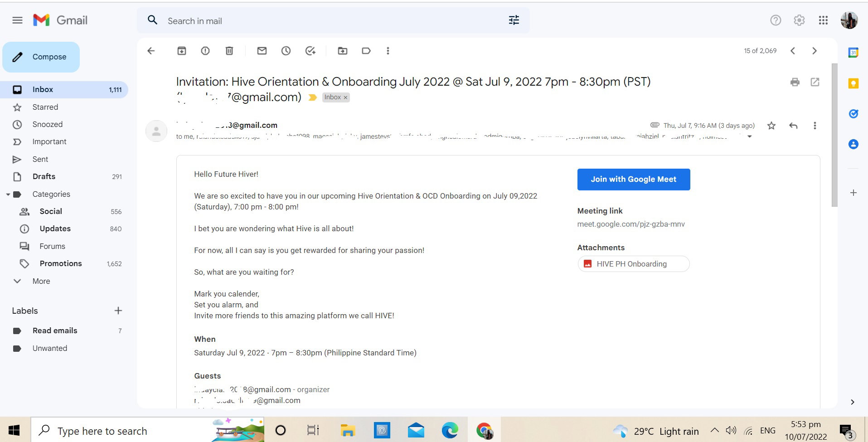The height and width of the screenshot is (442, 868).
Task: Open the Google account avatar menu
Action: [849, 20]
